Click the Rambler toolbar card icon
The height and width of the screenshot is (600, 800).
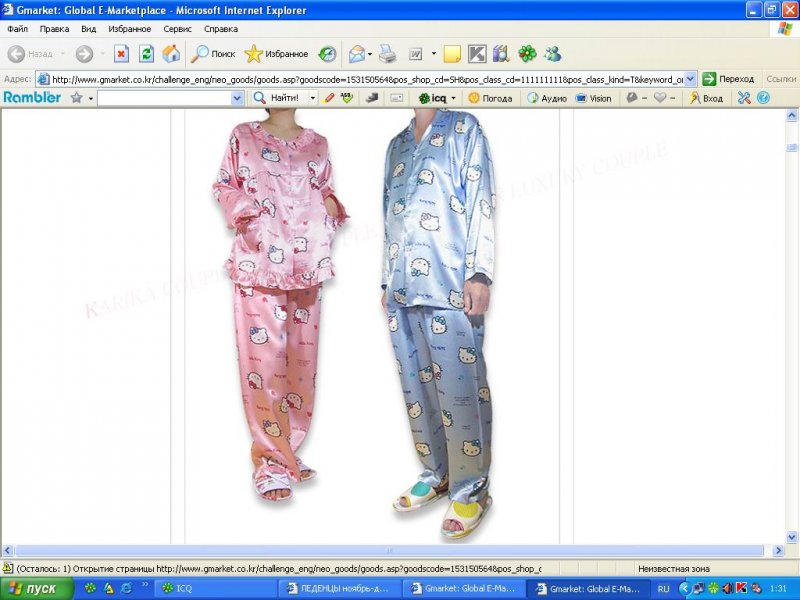397,97
